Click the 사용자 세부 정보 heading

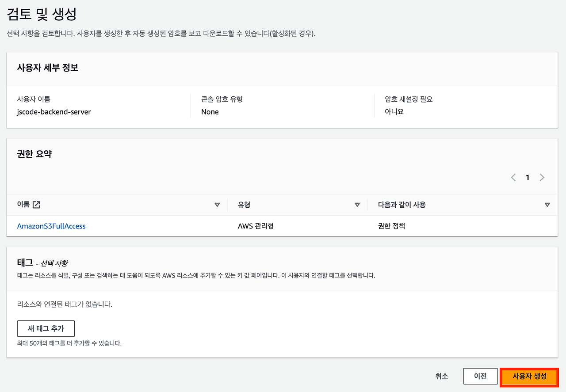pos(48,68)
